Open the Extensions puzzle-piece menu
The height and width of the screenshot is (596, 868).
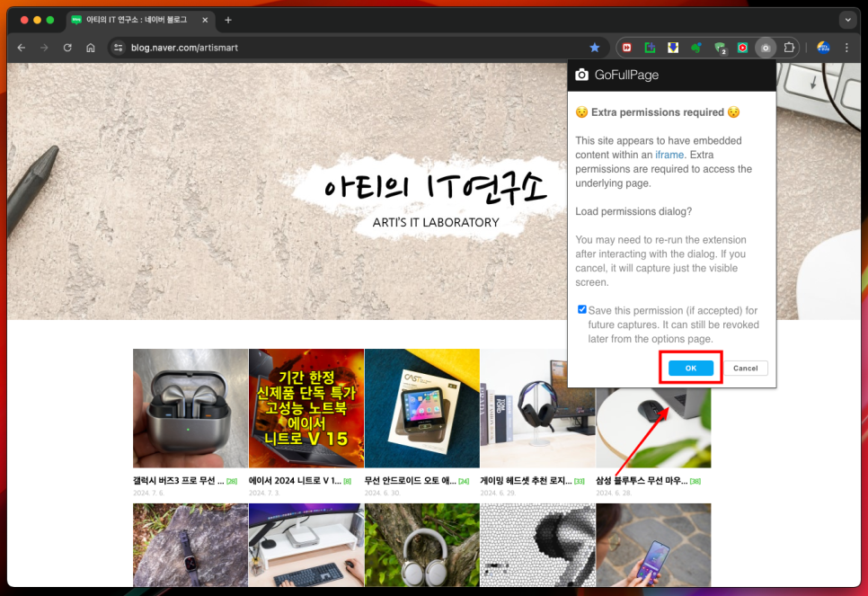[789, 48]
